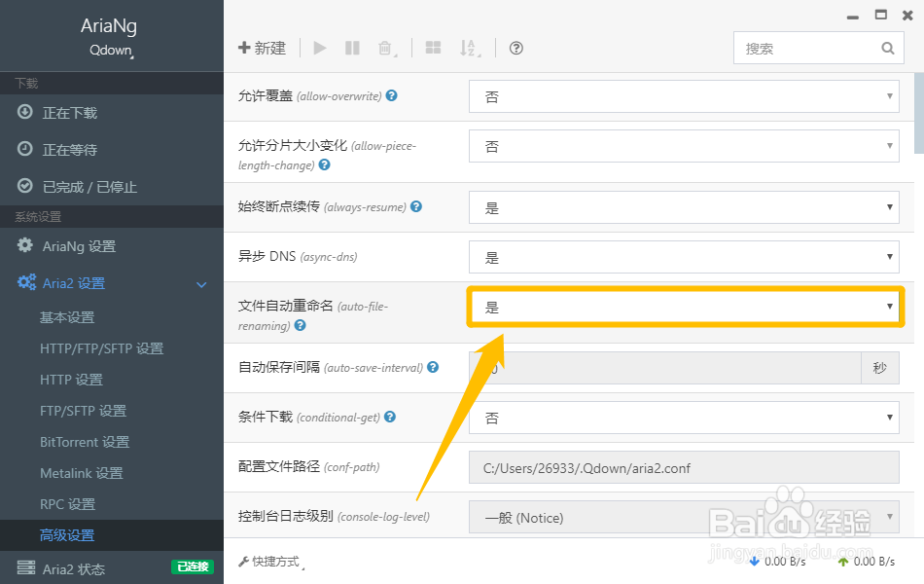Click the upload speed indicator
The width and height of the screenshot is (924, 584).
coord(867,562)
